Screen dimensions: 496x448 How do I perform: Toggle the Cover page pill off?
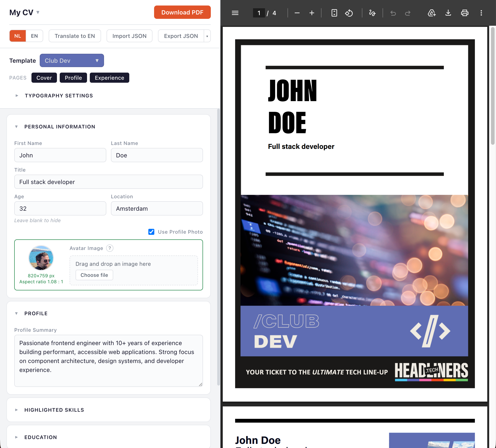44,78
